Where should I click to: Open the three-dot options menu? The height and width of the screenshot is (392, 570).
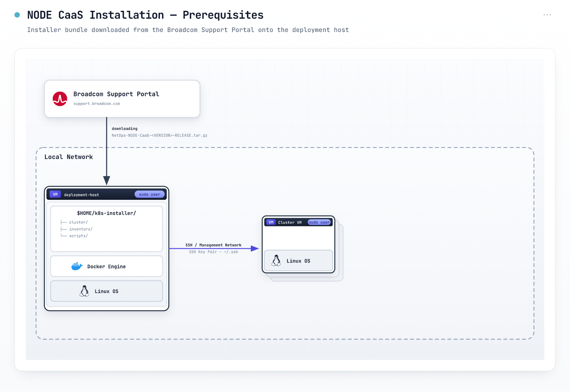pos(547,15)
